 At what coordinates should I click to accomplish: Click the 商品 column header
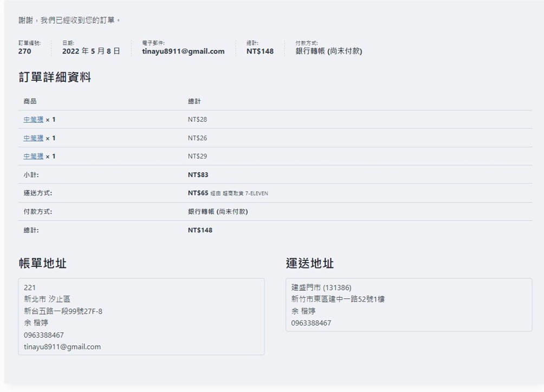30,101
